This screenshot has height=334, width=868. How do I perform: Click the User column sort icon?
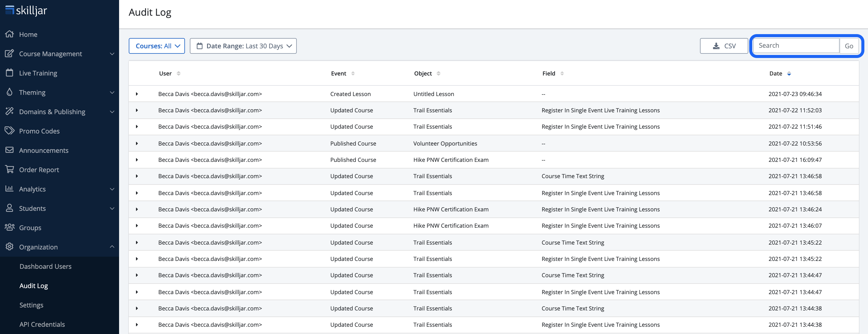tap(179, 73)
